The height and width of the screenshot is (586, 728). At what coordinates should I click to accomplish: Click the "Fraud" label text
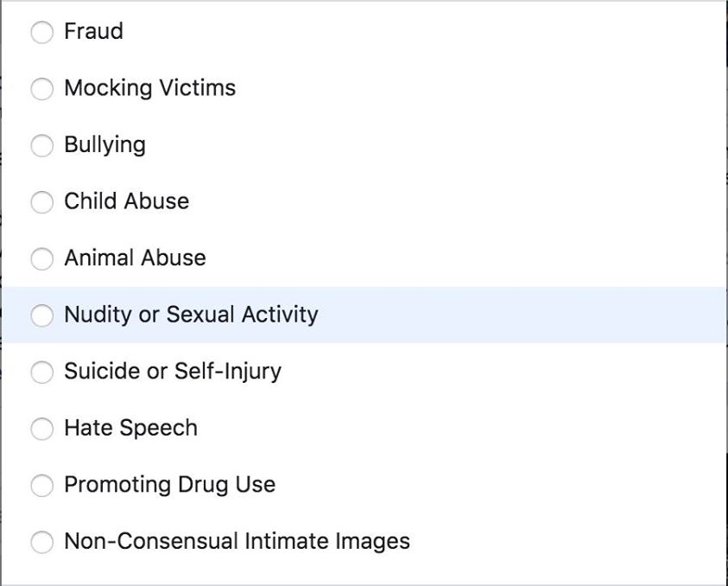click(93, 32)
